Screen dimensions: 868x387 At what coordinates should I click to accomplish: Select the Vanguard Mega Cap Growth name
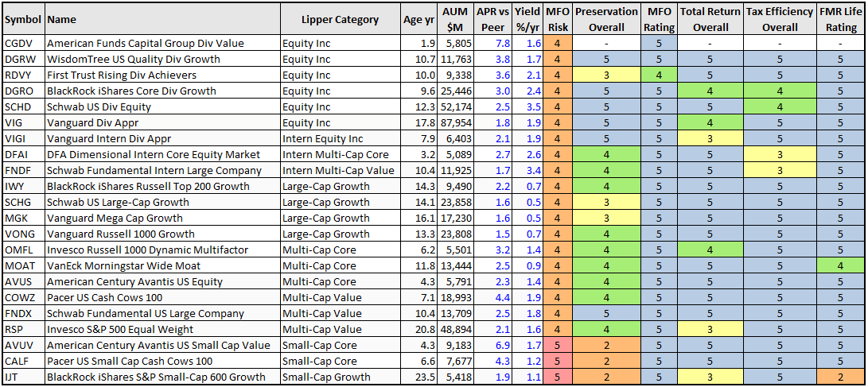pyautogui.click(x=115, y=218)
